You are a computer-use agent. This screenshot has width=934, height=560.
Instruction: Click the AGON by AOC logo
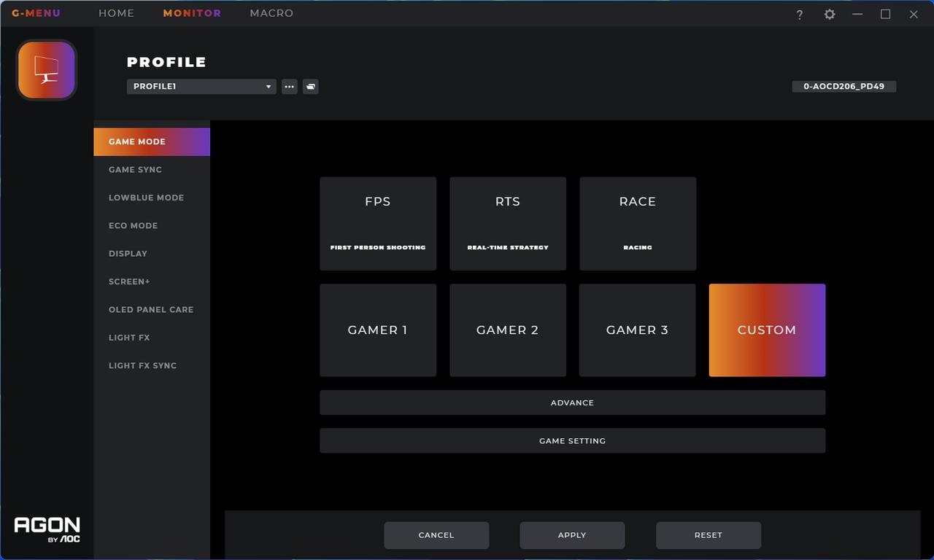(x=47, y=530)
